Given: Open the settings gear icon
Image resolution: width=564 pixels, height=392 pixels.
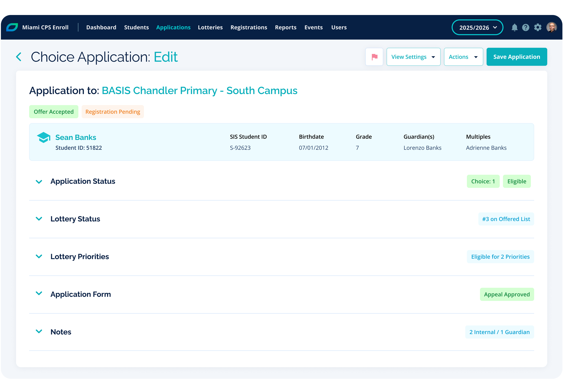Looking at the screenshot, I should 537,28.
